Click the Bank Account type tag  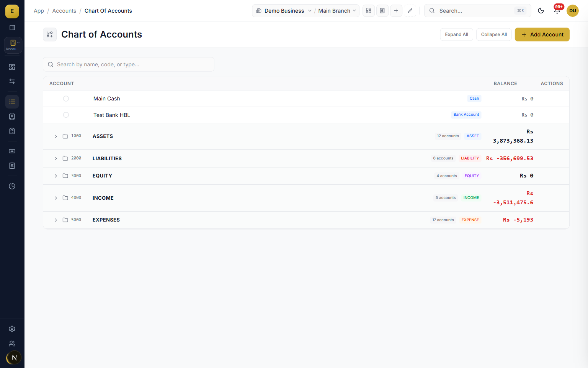[x=466, y=115]
